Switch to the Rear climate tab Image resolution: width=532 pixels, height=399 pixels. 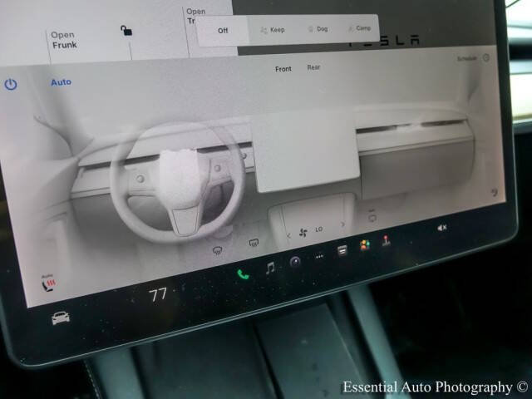[313, 67]
